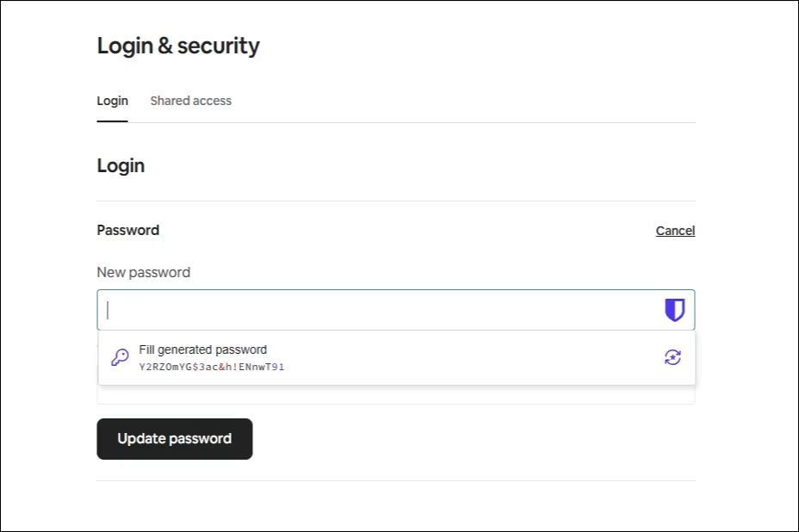Viewport: 799px width, 532px height.
Task: Click the Password section label
Action: tap(127, 230)
